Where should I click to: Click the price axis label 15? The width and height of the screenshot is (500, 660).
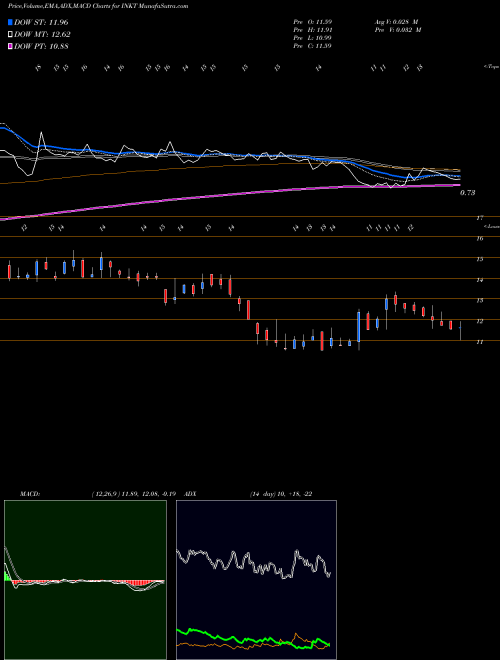click(x=479, y=259)
